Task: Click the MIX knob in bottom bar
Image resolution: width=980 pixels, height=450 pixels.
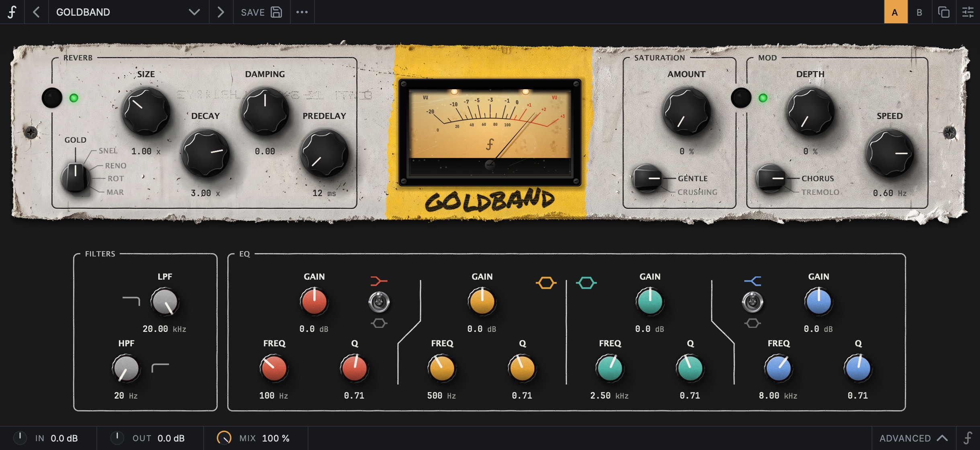Action: [x=224, y=438]
